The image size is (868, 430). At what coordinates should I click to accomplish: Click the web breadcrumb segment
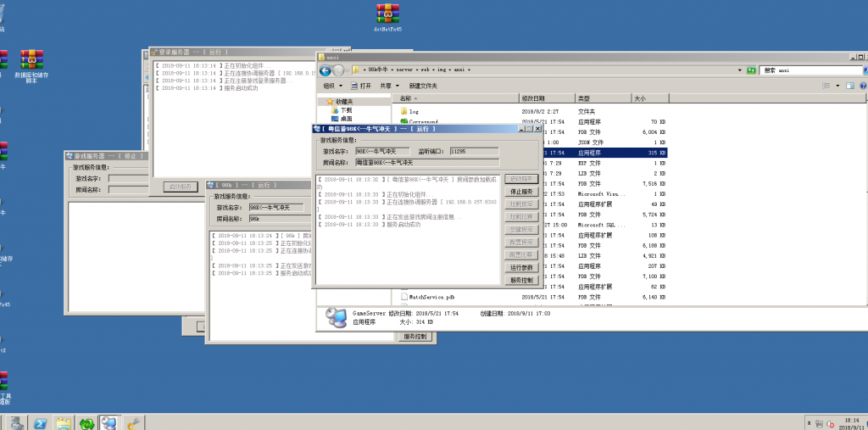coord(427,70)
